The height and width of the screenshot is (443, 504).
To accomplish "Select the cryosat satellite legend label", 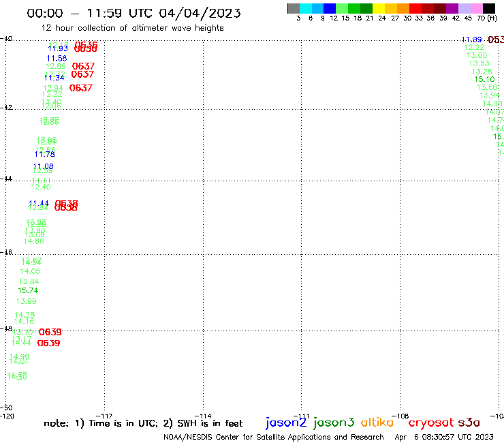I will tap(431, 423).
